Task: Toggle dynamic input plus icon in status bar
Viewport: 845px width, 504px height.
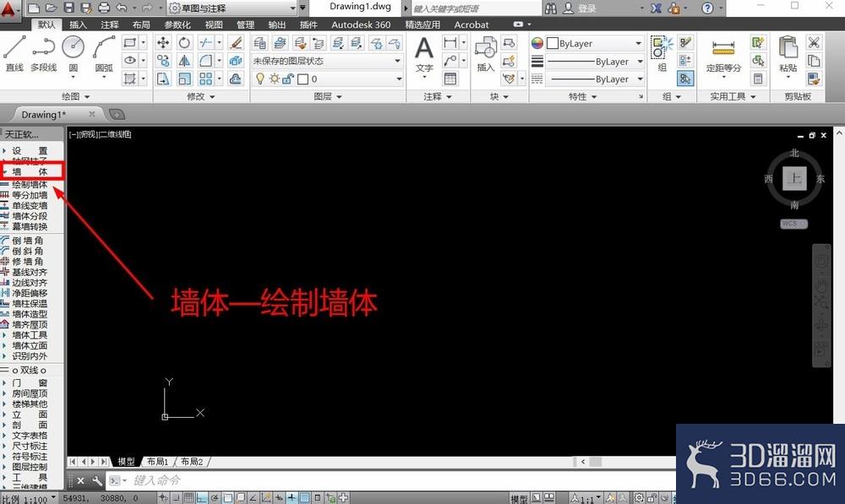Action: (279, 498)
